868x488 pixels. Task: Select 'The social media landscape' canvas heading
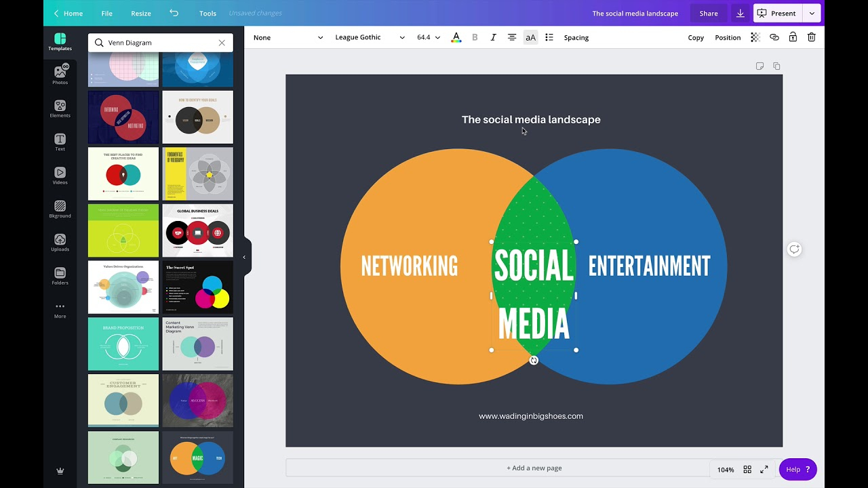tap(531, 119)
